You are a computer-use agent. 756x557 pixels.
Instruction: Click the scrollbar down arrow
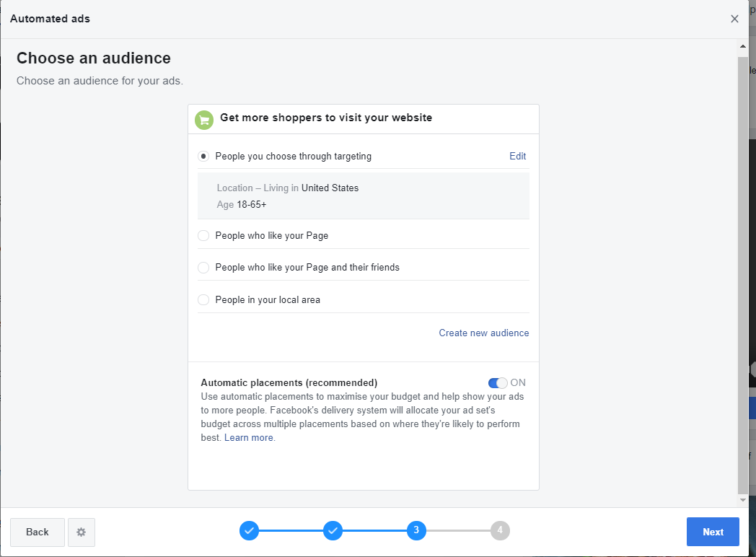[743, 499]
